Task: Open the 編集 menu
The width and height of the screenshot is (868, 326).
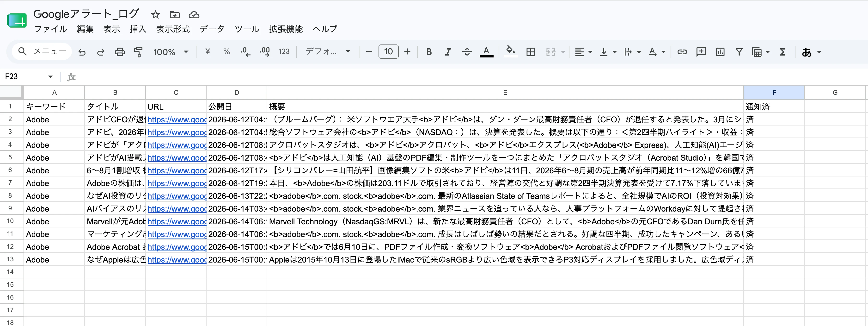Action: pyautogui.click(x=85, y=29)
